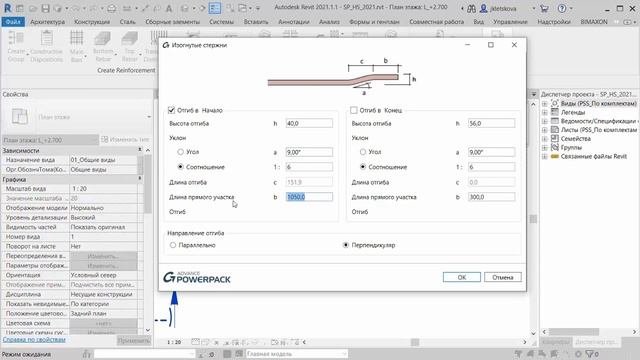640x360 pixels.
Task: Click the drawing area horizontal scrollbar thumb
Action: coord(415,342)
